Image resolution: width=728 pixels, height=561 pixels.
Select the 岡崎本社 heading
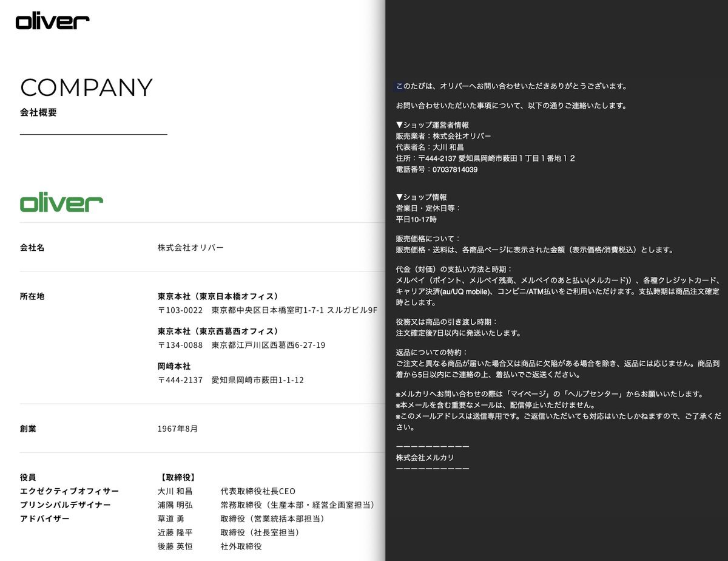pyautogui.click(x=174, y=366)
